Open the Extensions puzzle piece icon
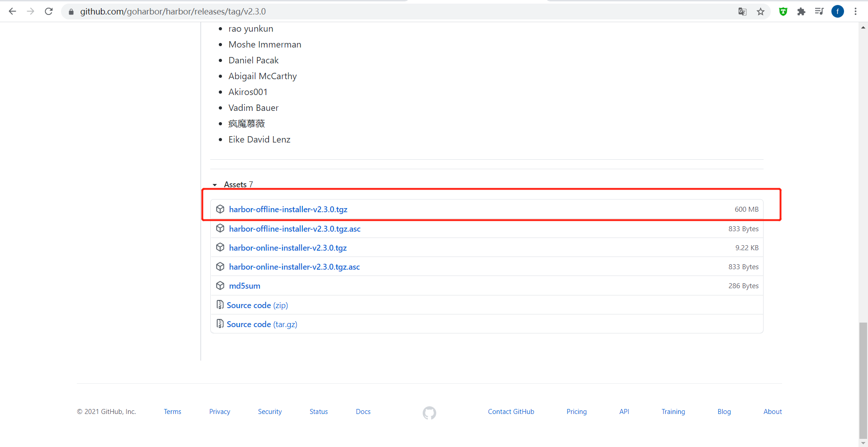The height and width of the screenshot is (447, 868). point(801,11)
